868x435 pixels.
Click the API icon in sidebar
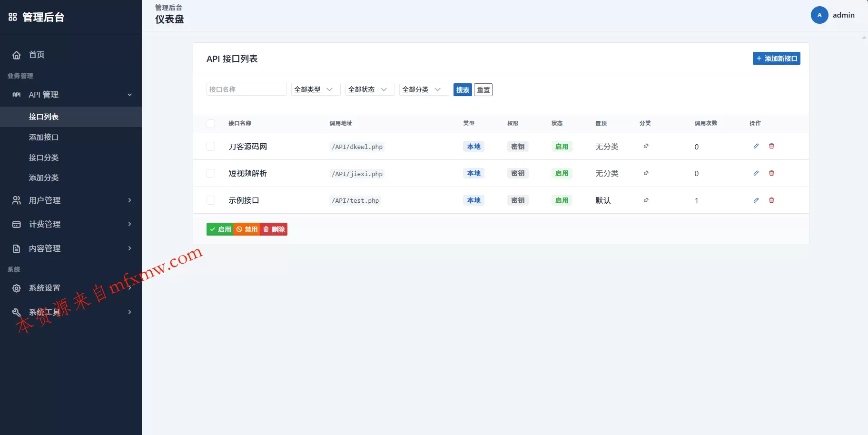tap(17, 95)
